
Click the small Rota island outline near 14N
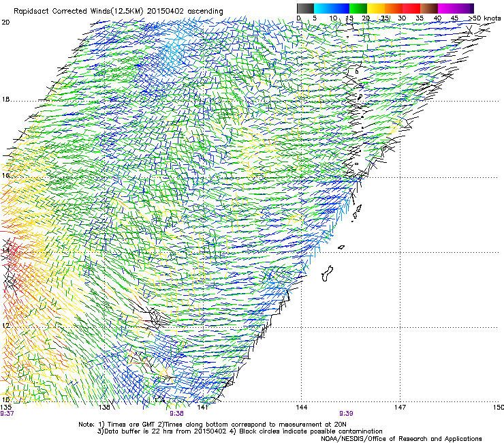coord(341,247)
